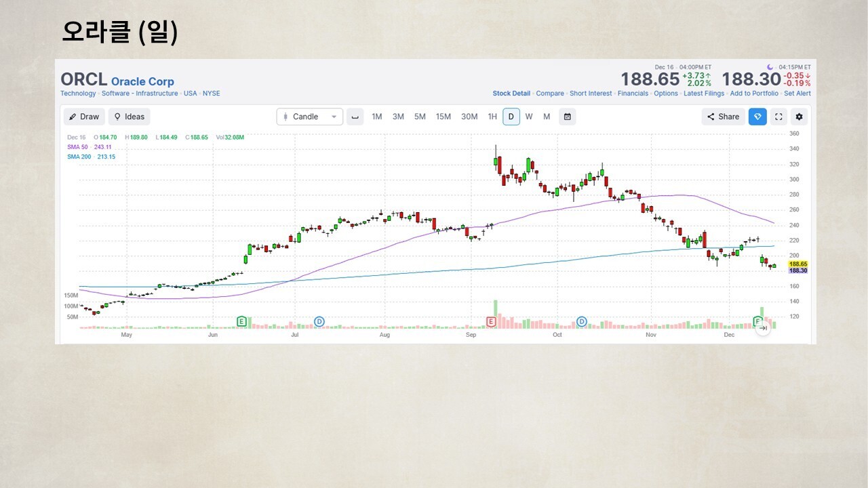This screenshot has width=868, height=488.
Task: Select the 3M timeframe
Action: point(398,117)
